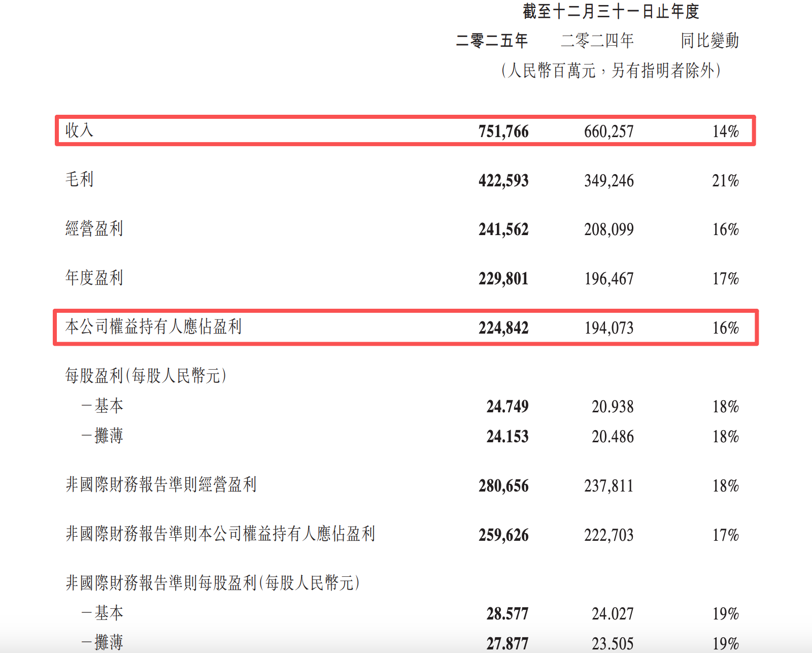The height and width of the screenshot is (653, 812).
Task: Click the 年度盈利 row label
Action: coord(94,278)
